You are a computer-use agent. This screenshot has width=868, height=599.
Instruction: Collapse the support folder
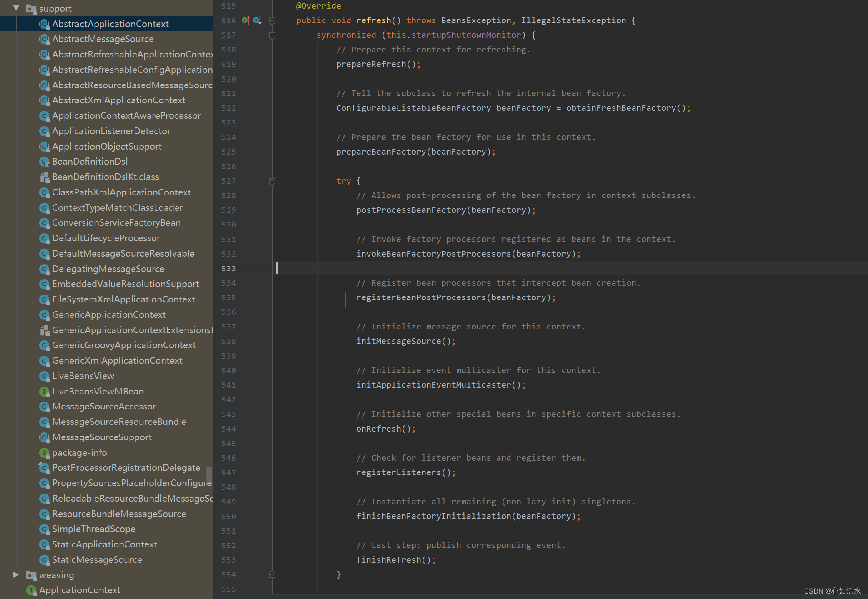point(16,8)
